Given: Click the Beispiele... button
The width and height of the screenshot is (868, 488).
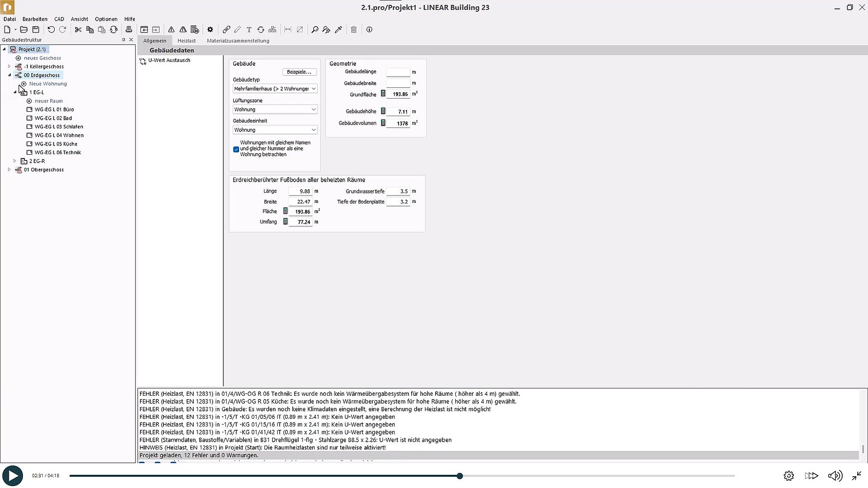Looking at the screenshot, I should 299,72.
